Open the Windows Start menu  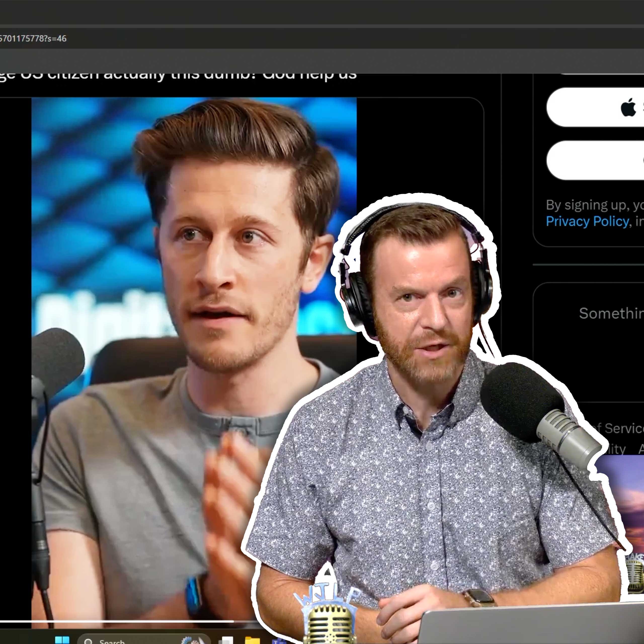point(62,640)
